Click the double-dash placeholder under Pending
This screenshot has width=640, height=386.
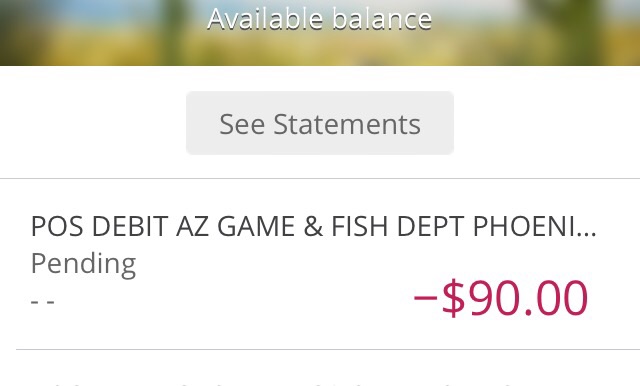(x=42, y=302)
